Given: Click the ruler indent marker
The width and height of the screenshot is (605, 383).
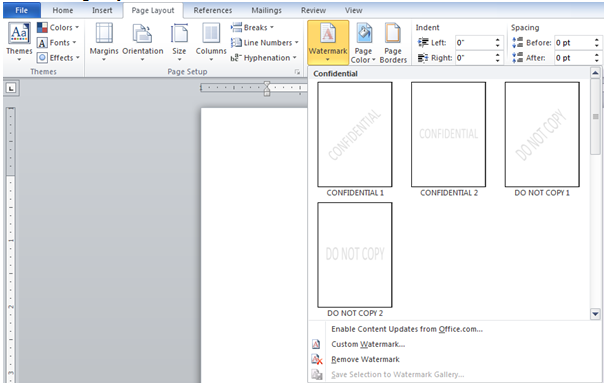Looking at the screenshot, I should pyautogui.click(x=267, y=89).
